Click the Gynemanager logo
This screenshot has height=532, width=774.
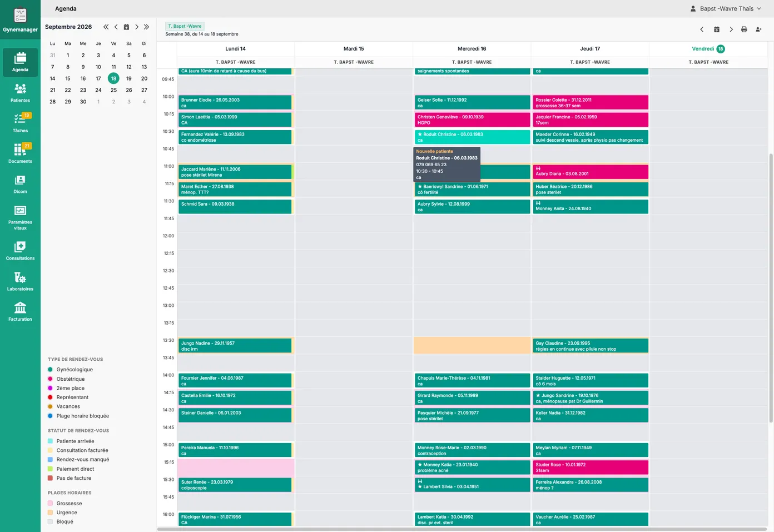click(20, 19)
